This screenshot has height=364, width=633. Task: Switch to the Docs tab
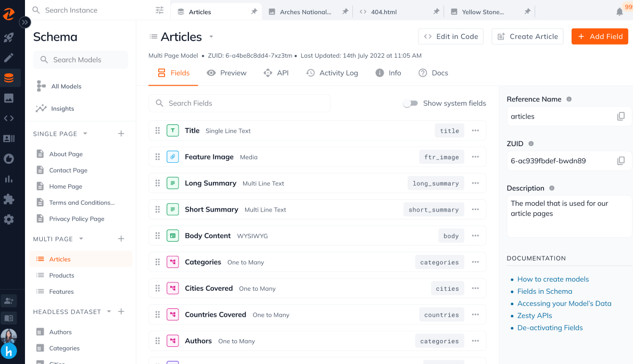tap(433, 73)
